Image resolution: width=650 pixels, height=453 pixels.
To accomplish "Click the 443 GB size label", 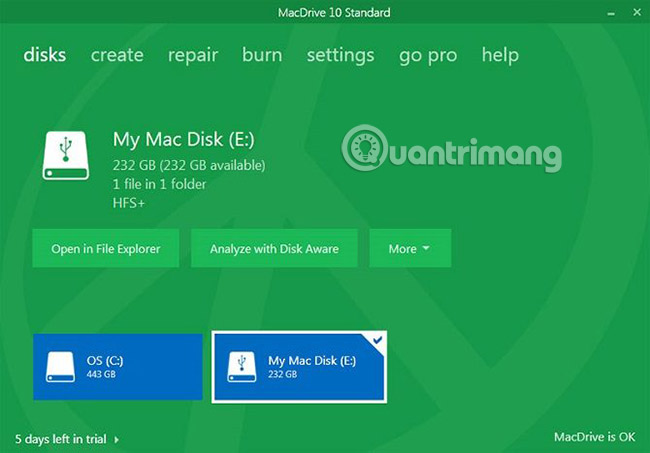I will click(x=101, y=374).
